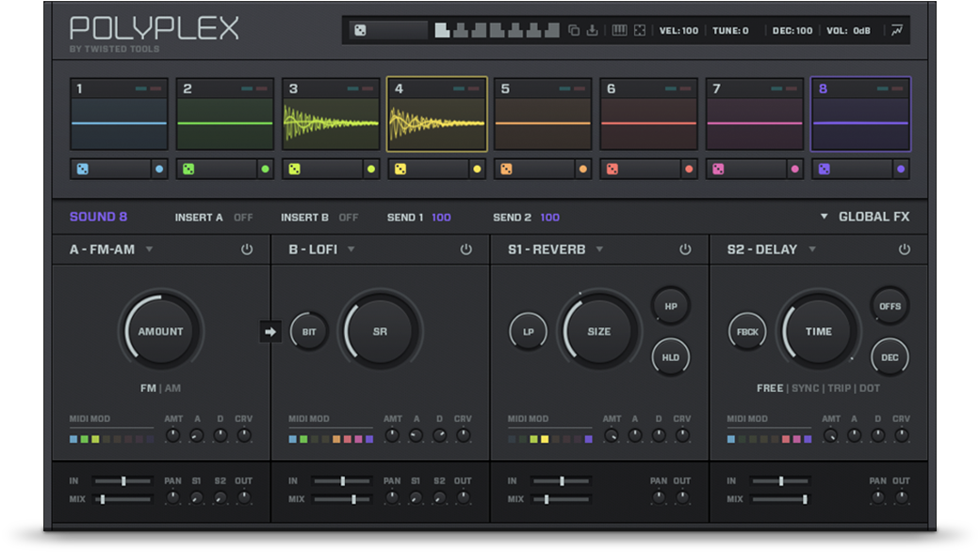
Task: Click the copy icon in top toolbar
Action: coord(573,30)
